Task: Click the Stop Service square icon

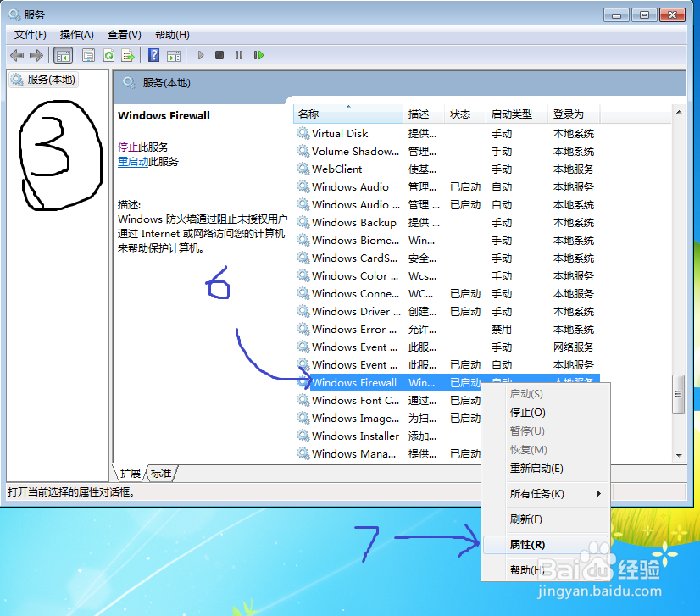Action: click(x=219, y=55)
